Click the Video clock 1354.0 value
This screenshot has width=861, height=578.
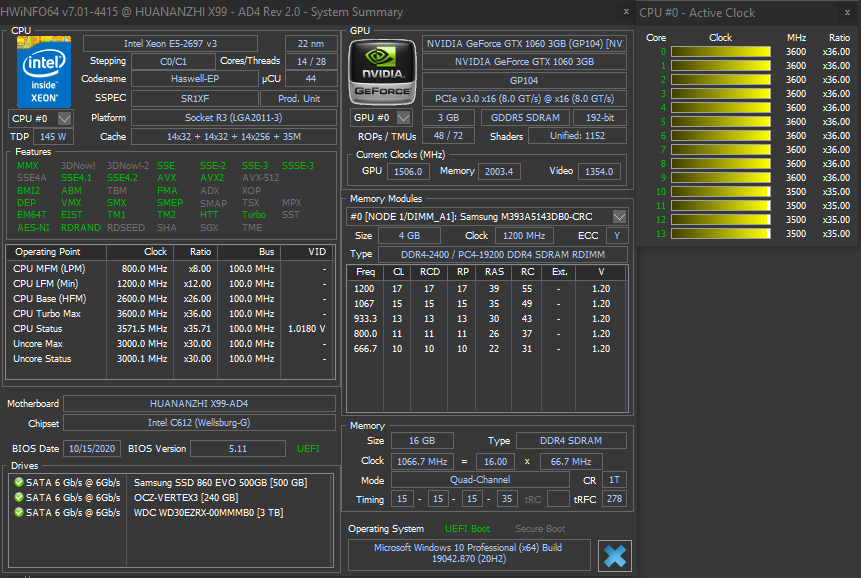[x=599, y=171]
